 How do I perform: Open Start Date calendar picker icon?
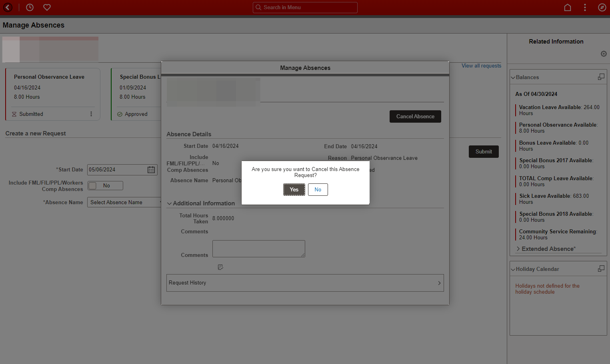tap(151, 170)
